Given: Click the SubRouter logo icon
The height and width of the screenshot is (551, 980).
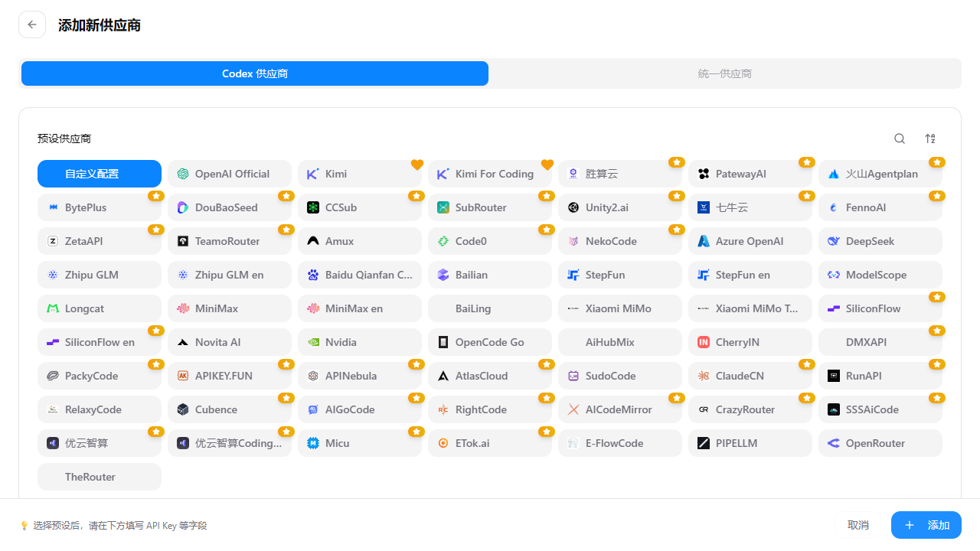Looking at the screenshot, I should click(443, 207).
